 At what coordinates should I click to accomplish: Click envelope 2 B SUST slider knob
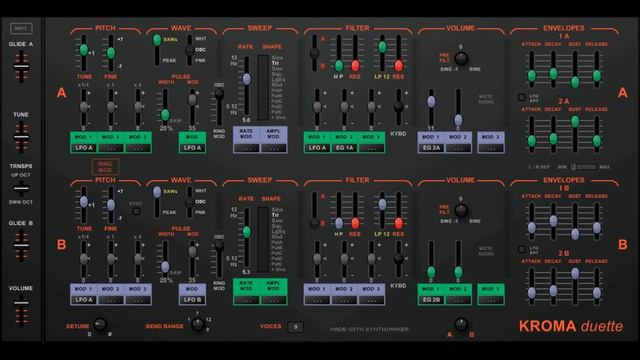pyautogui.click(x=575, y=273)
